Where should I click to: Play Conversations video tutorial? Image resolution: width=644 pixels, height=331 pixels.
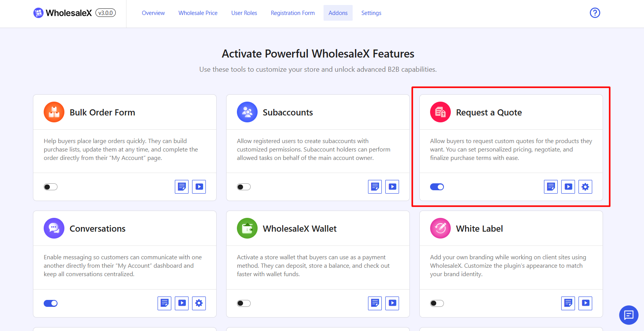pos(182,303)
